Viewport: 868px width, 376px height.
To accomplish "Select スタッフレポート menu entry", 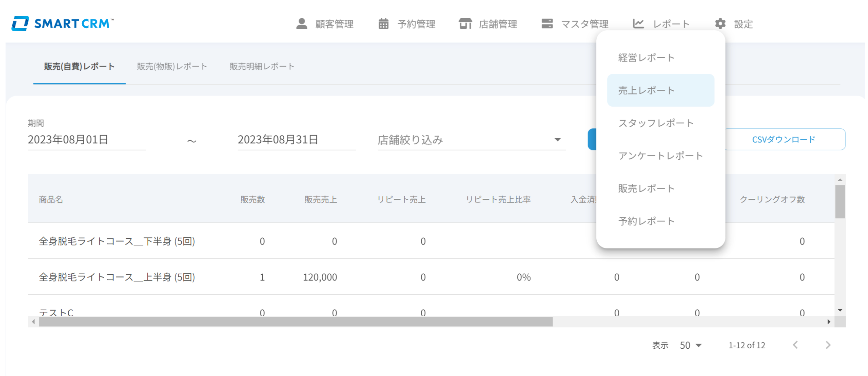I will 656,123.
